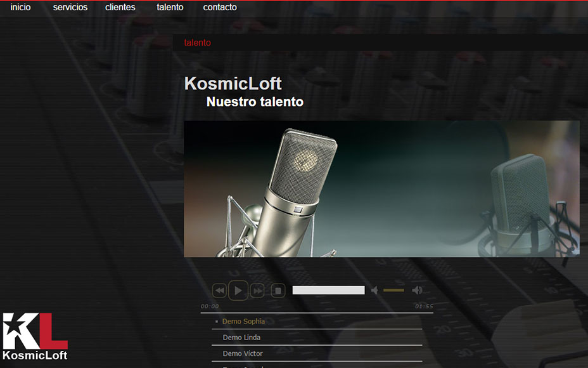
Task: Click the rewind previous track button
Action: pyautogui.click(x=219, y=291)
